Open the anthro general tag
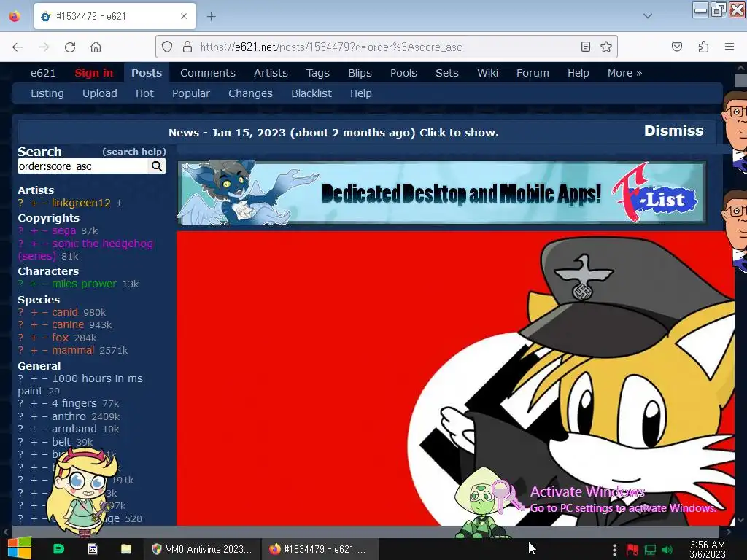 pos(69,416)
